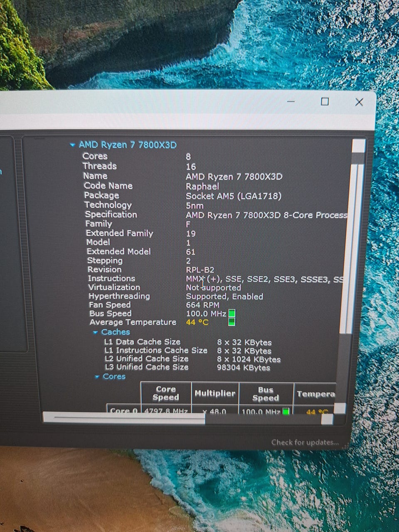Select the 8 x 1024 KBytes value
The width and height of the screenshot is (399, 532).
pyautogui.click(x=249, y=360)
